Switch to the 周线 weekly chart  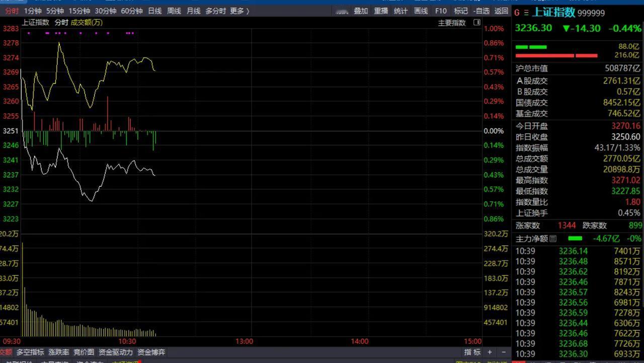point(174,11)
